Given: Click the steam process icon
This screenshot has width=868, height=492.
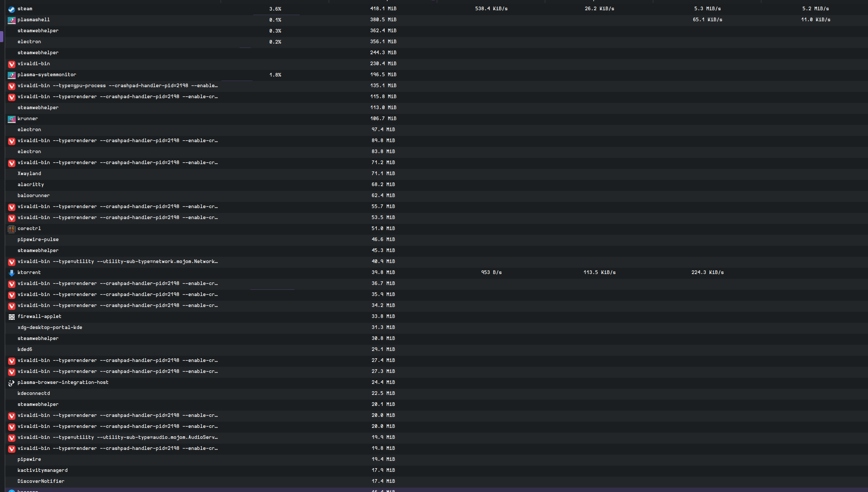Looking at the screenshot, I should [x=12, y=9].
